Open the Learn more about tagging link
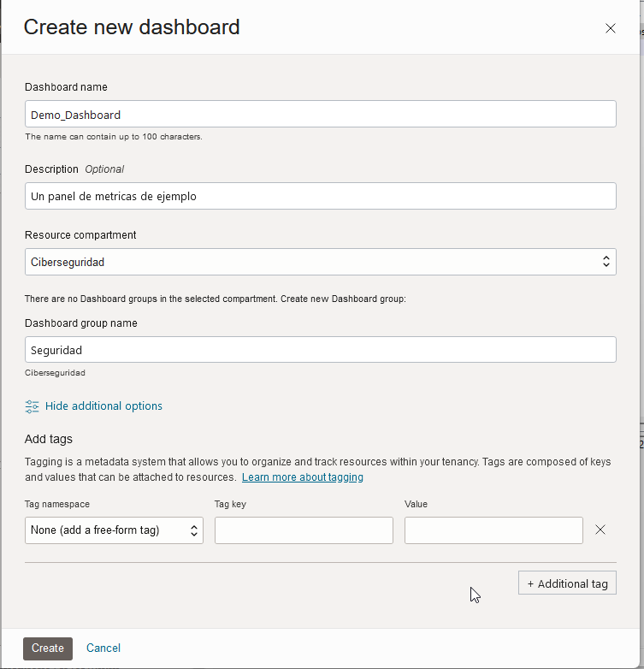 pos(303,477)
